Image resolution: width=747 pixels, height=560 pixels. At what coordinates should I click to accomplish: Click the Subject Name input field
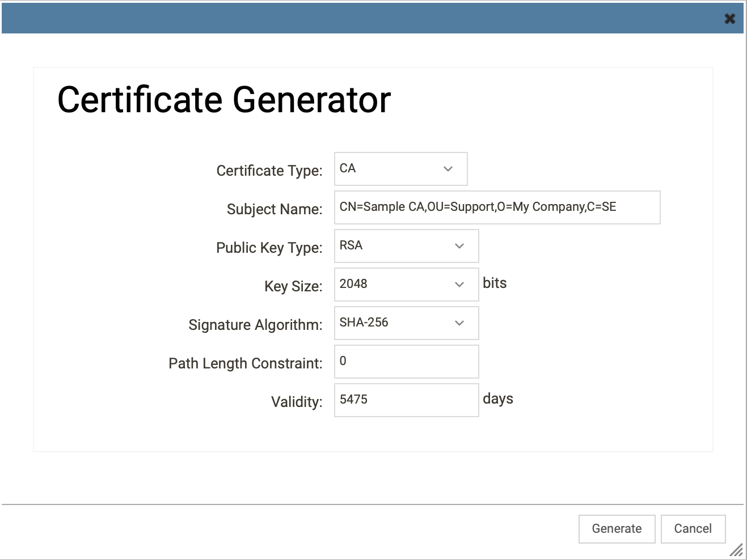[x=497, y=207]
